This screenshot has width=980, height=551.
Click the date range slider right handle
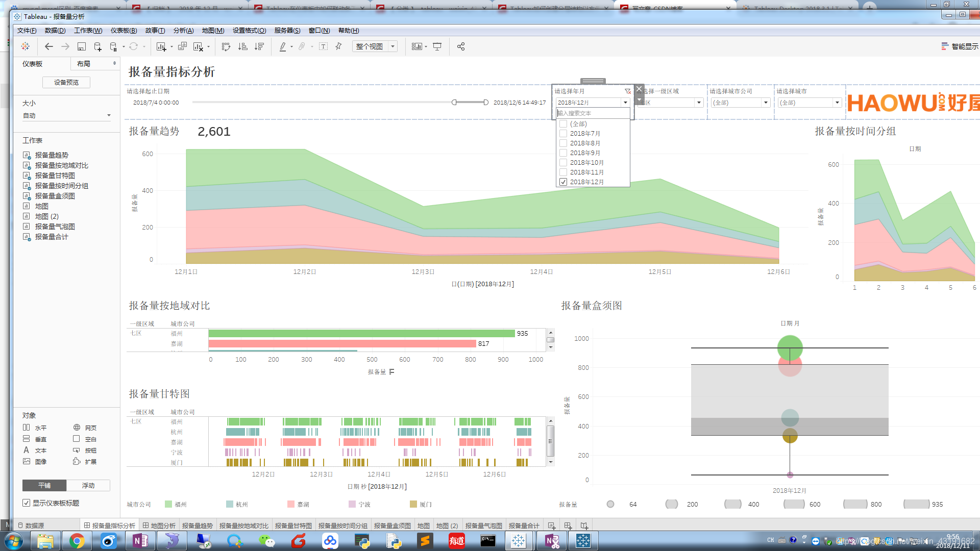(486, 103)
